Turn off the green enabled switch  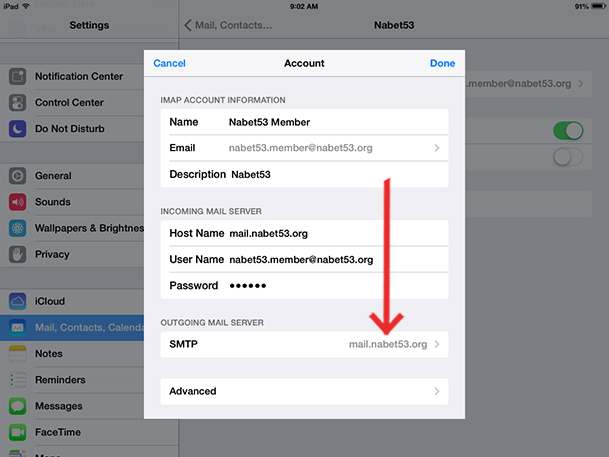568,130
